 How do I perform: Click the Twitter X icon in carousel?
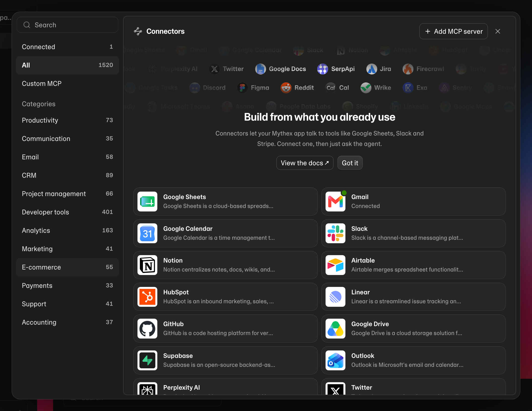(x=214, y=69)
